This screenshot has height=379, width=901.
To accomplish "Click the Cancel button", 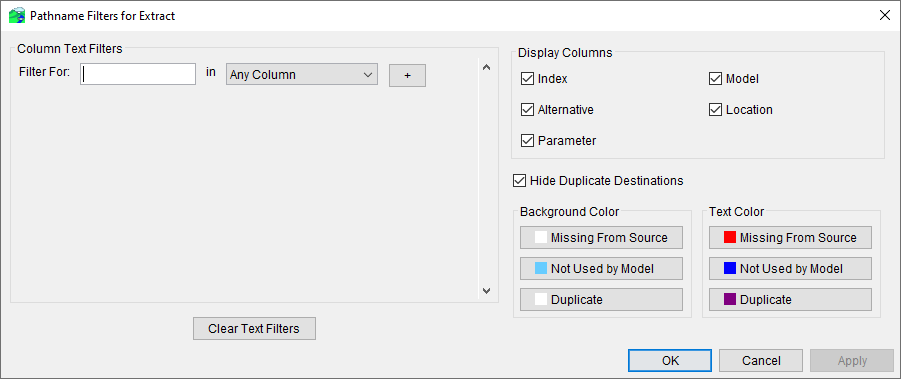I will (761, 361).
